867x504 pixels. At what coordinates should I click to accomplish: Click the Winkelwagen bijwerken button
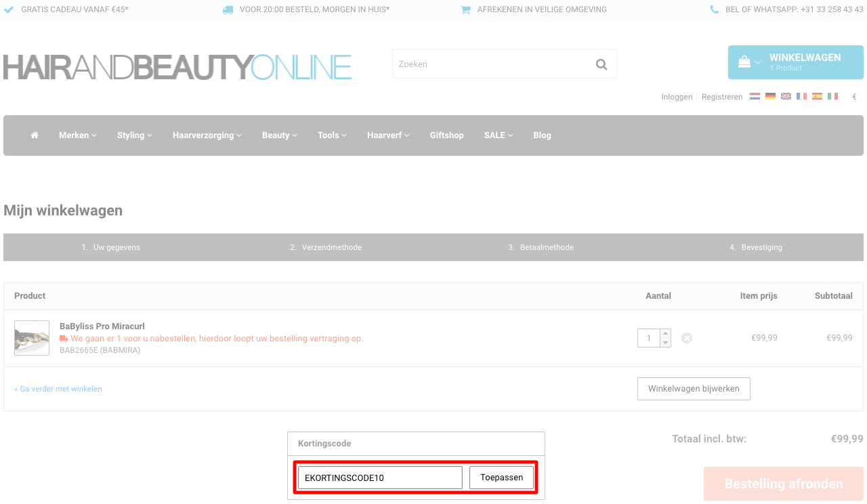click(694, 389)
